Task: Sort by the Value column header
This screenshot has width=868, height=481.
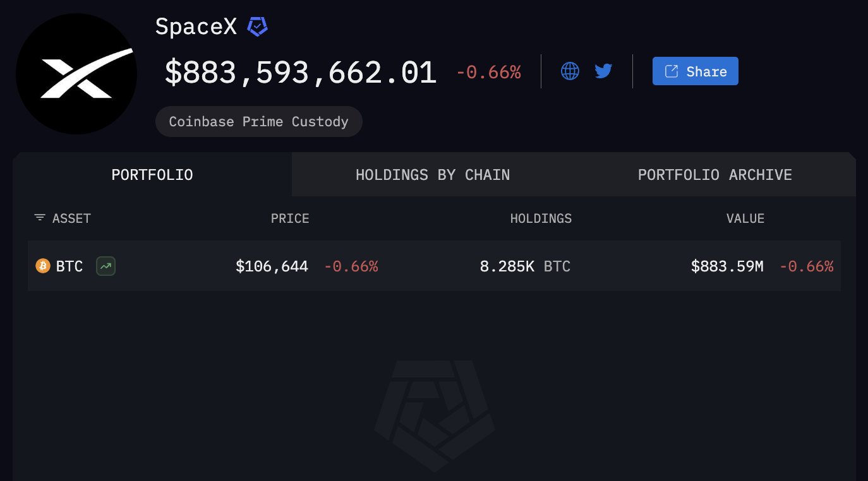Action: click(745, 218)
